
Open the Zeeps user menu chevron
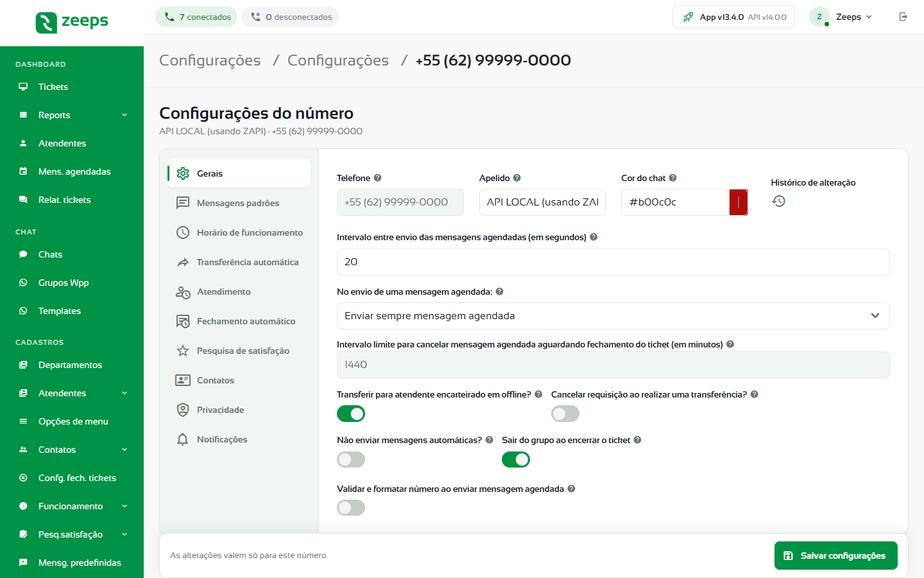pyautogui.click(x=869, y=17)
